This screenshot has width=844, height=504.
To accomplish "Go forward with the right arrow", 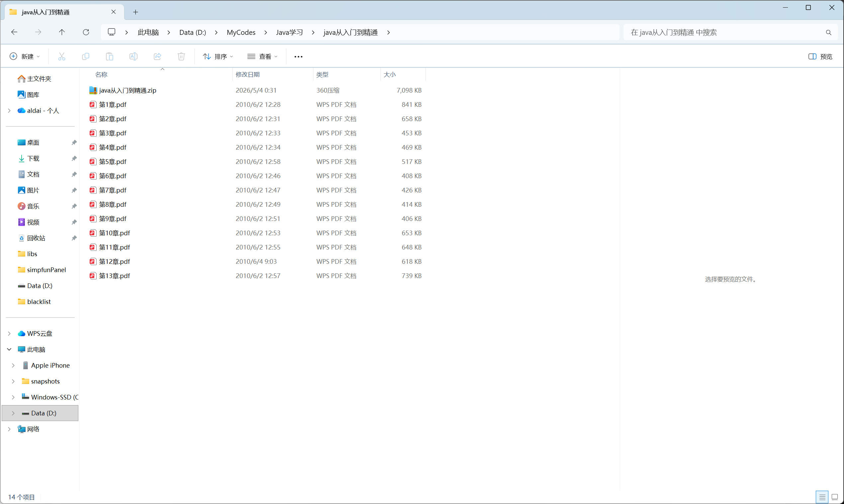I will tap(38, 32).
